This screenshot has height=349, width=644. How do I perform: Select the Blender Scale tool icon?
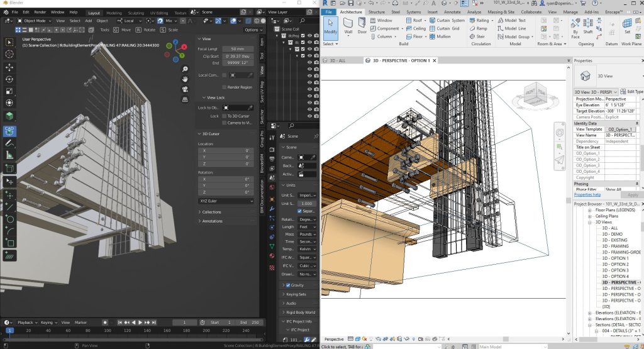click(9, 91)
